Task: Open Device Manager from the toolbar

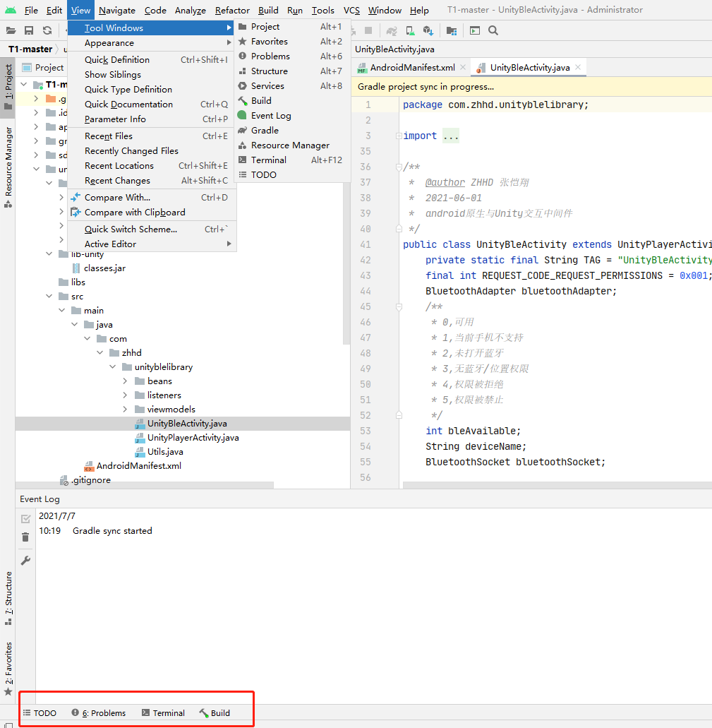Action: coord(410,30)
